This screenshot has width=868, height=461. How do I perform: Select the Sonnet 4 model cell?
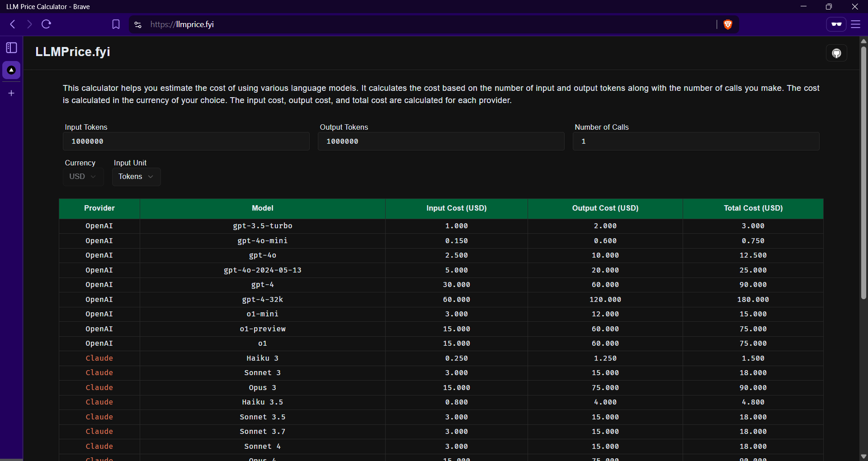[263, 447]
